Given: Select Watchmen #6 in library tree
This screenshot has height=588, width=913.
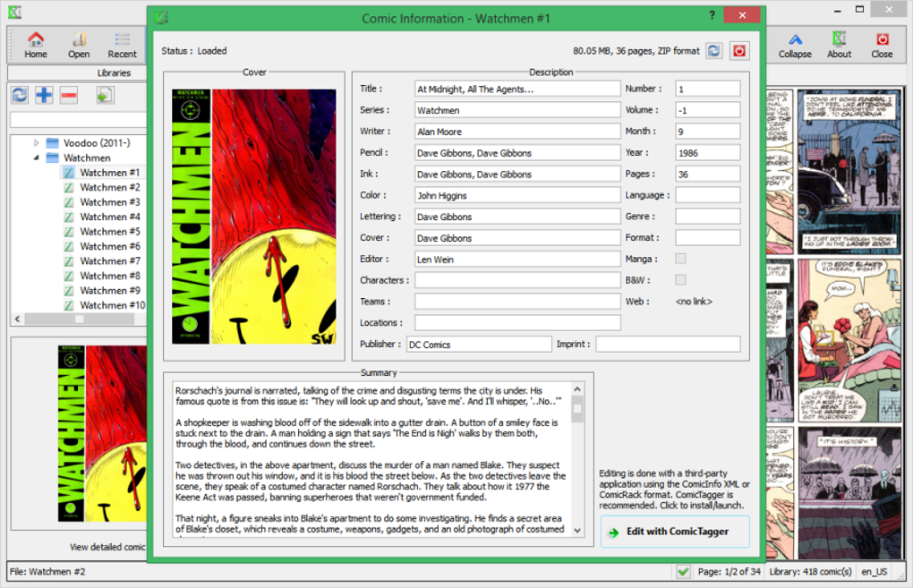Looking at the screenshot, I should click(110, 246).
